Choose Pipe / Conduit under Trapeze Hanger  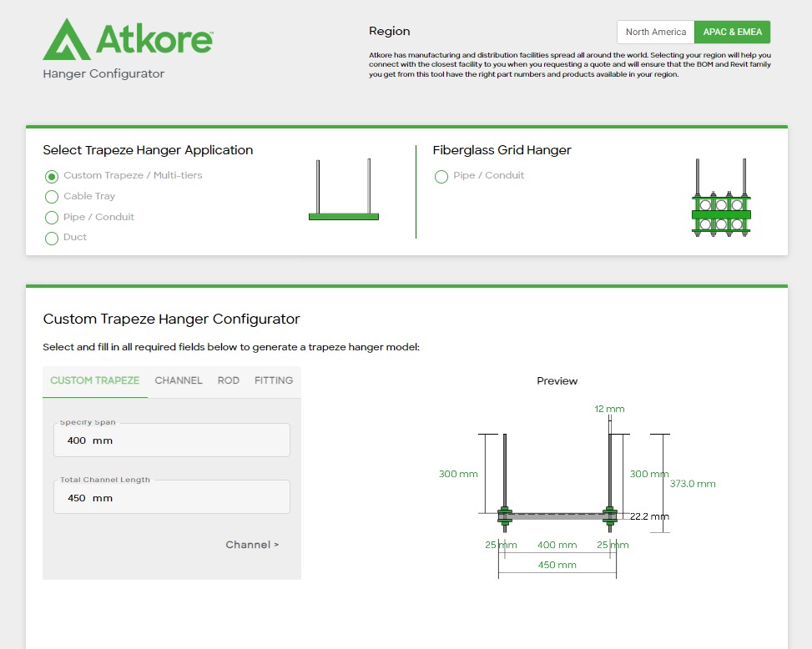[x=51, y=218]
